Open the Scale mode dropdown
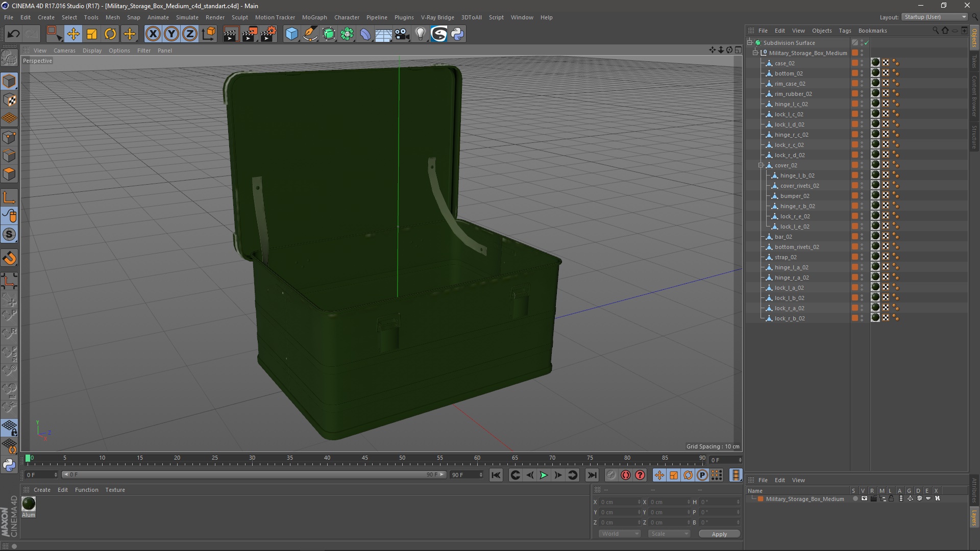980x551 pixels. point(669,534)
